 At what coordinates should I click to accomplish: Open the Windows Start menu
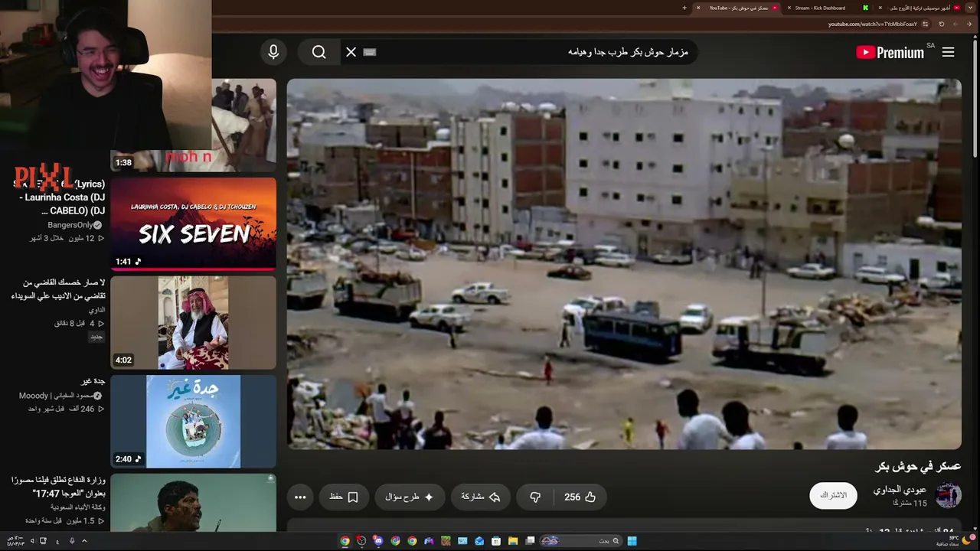tap(632, 541)
